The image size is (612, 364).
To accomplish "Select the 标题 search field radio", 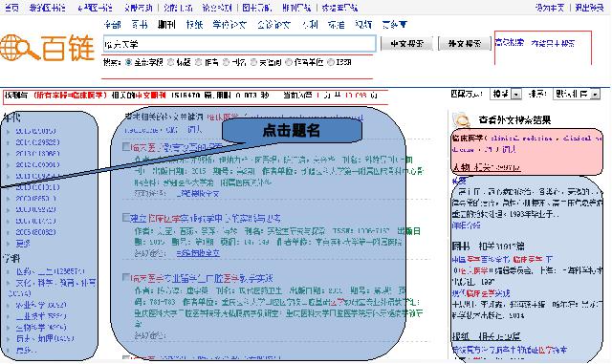I will tap(170, 62).
